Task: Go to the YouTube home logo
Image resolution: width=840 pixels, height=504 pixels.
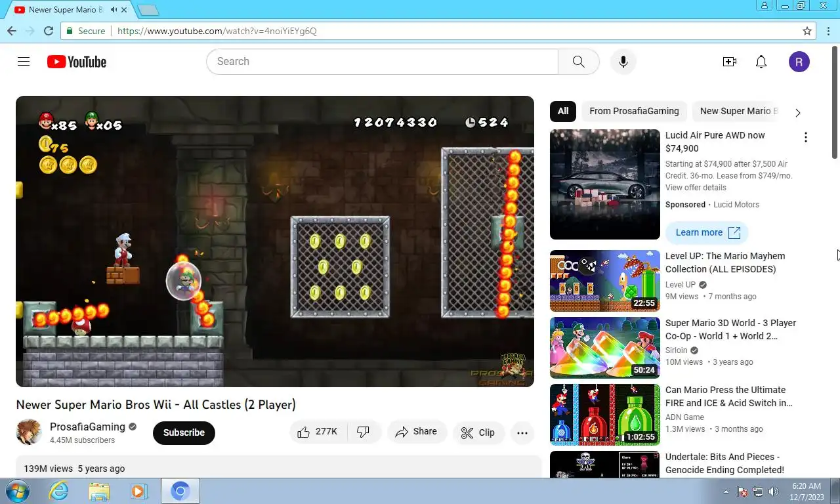Action: [77, 62]
